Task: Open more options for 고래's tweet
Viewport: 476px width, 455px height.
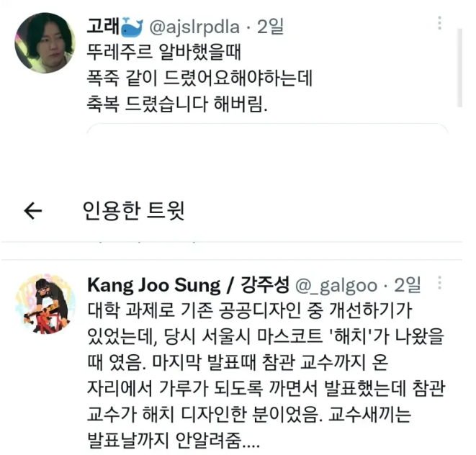Action: [439, 23]
